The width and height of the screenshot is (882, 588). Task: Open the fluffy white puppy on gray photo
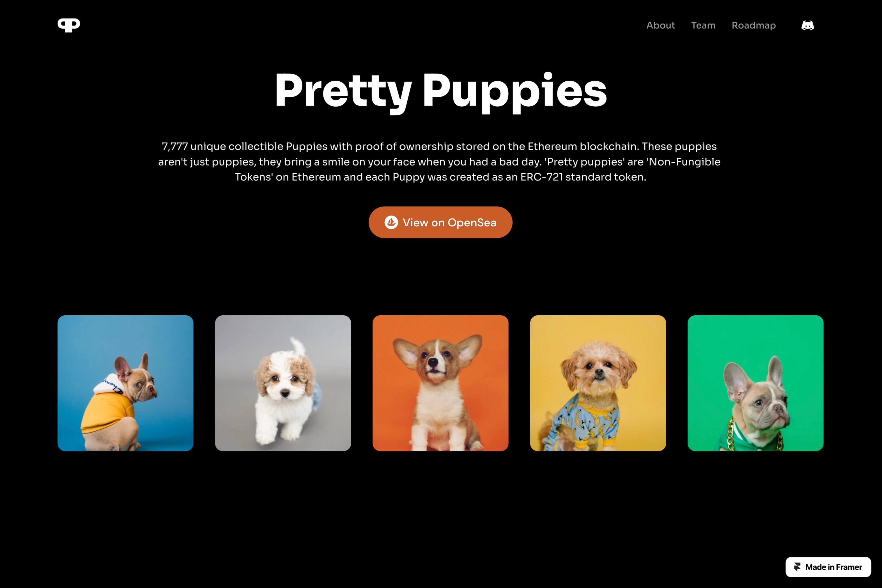(283, 383)
